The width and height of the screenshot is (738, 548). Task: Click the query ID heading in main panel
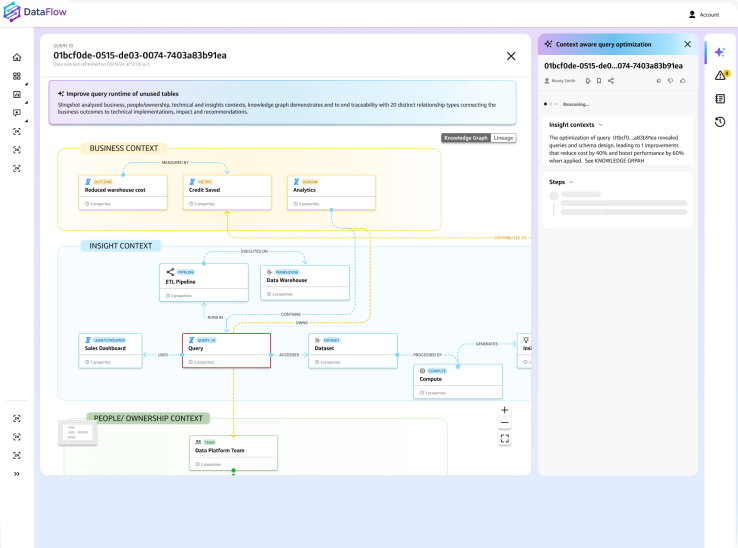[x=140, y=55]
